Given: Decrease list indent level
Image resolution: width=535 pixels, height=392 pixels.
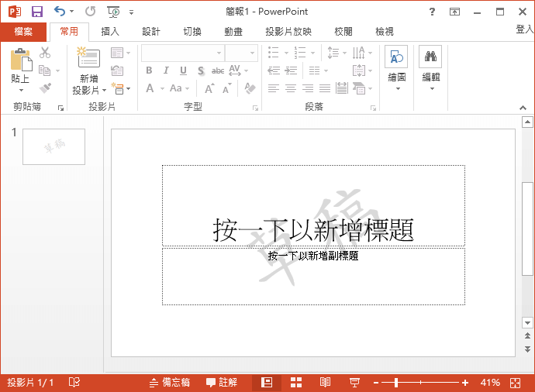Looking at the screenshot, I should pyautogui.click(x=274, y=70).
